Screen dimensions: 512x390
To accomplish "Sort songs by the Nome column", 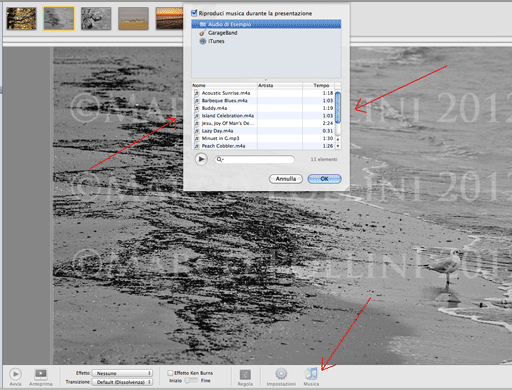I will click(x=224, y=85).
